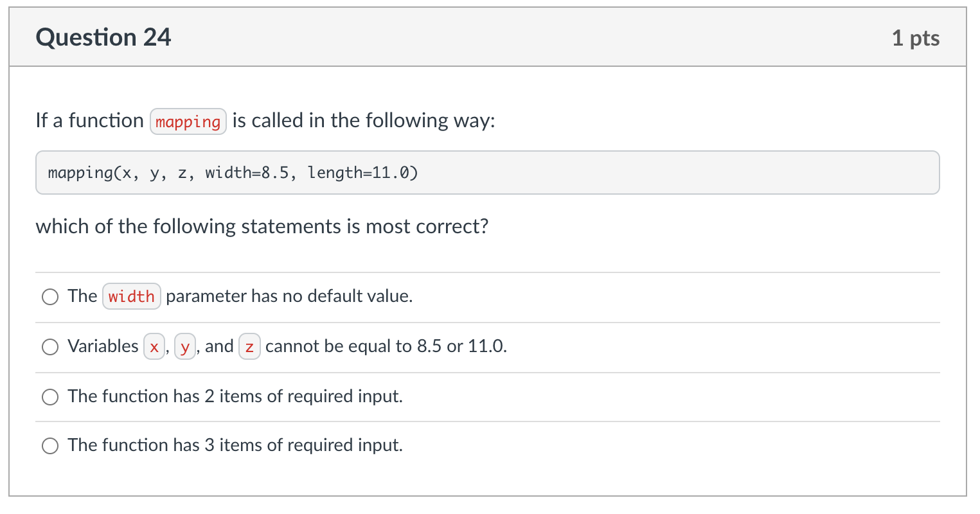Viewport: 980px width, 514px height.
Task: Select 'The function has 3 items of required input'
Action: click(x=49, y=445)
